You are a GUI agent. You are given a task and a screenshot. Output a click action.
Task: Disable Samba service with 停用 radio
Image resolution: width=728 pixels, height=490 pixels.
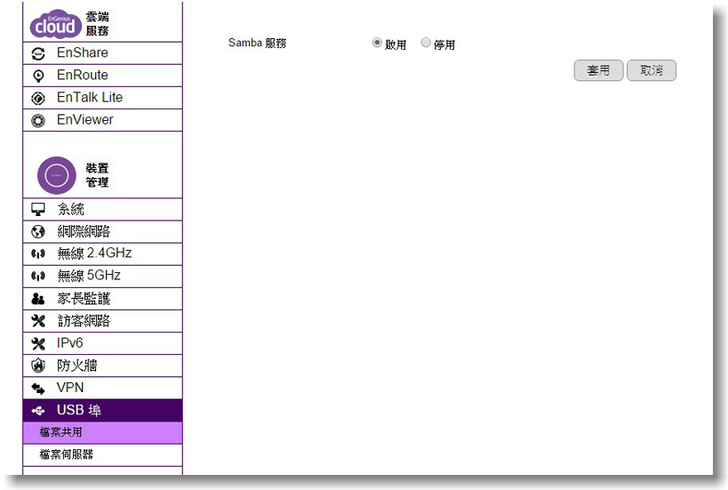coord(426,43)
